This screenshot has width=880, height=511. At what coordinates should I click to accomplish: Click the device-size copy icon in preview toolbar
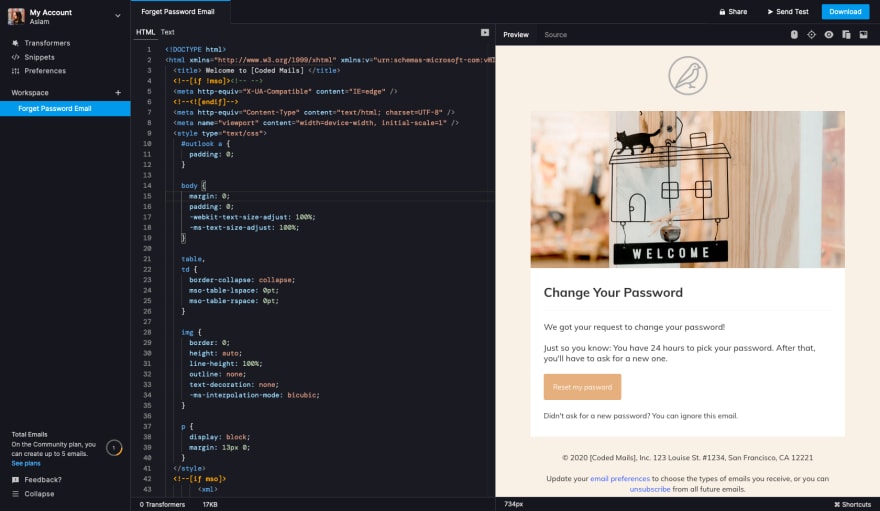click(846, 35)
